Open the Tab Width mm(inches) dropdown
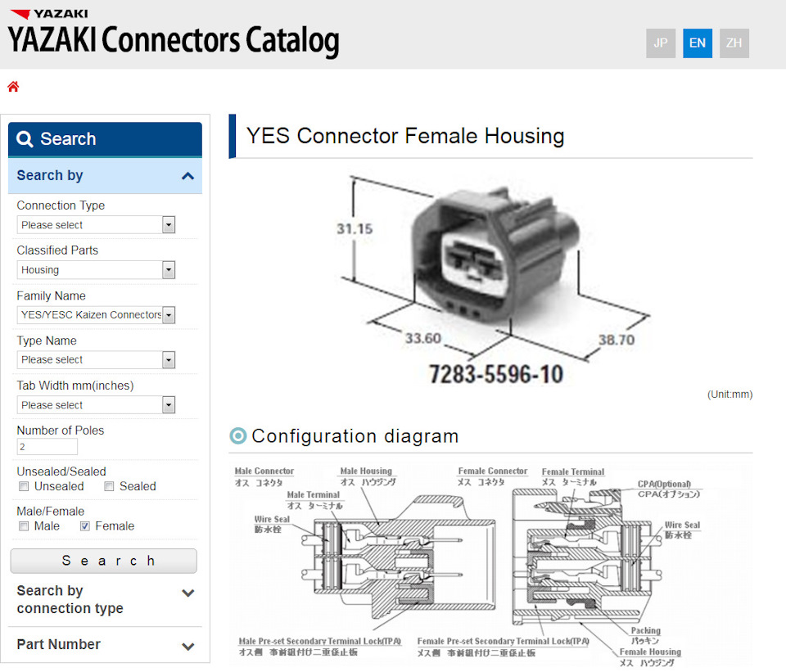Screen dimensions: 786x672 pyautogui.click(x=96, y=405)
